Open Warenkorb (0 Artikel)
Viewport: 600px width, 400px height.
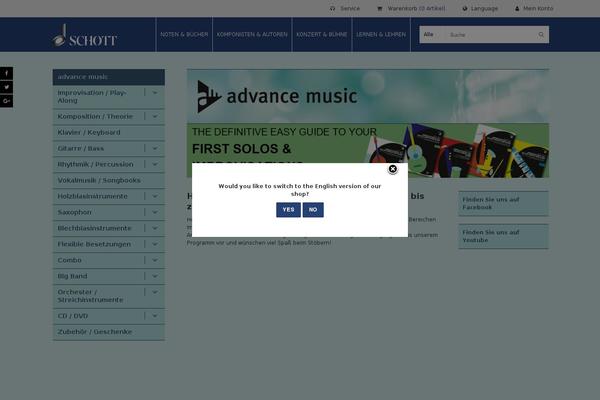[416, 8]
